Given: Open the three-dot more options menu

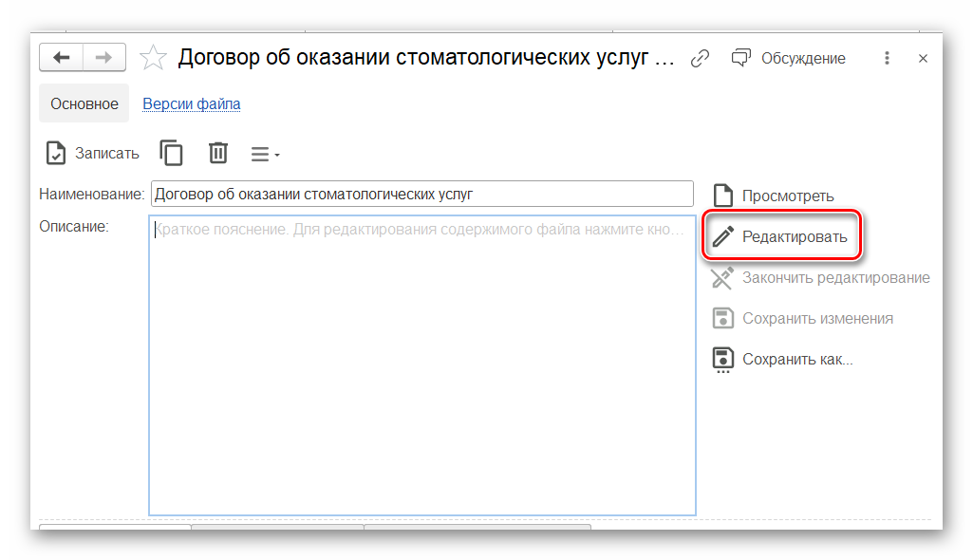Looking at the screenshot, I should [887, 58].
